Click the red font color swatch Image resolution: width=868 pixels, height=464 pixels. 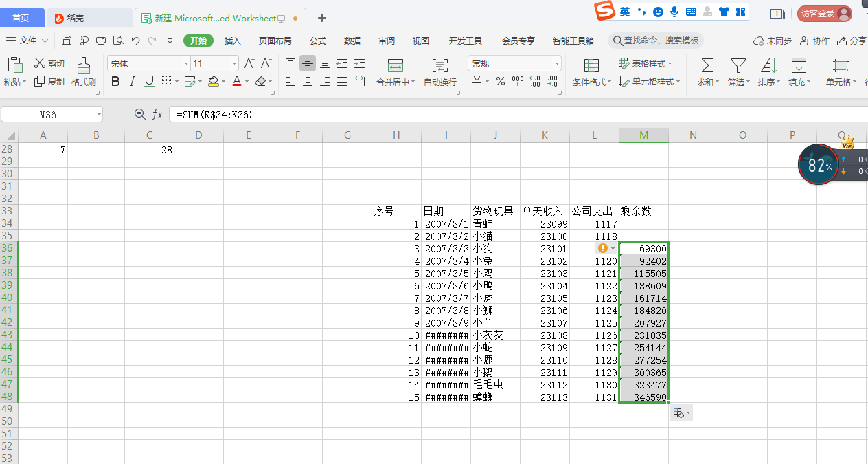click(236, 82)
